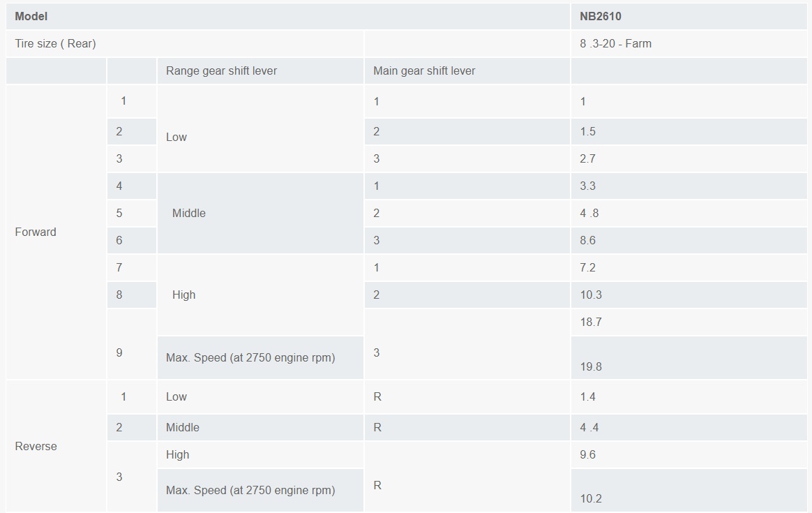Click the 19.8 max speed value
The image size is (812, 513).
pyautogui.click(x=590, y=366)
